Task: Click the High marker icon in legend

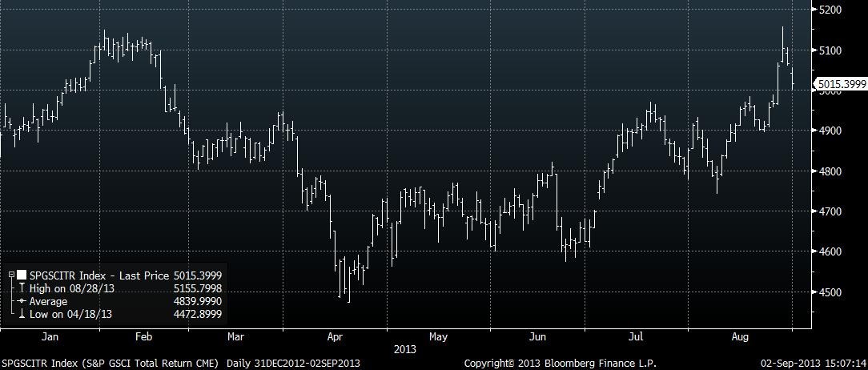Action: [x=22, y=288]
